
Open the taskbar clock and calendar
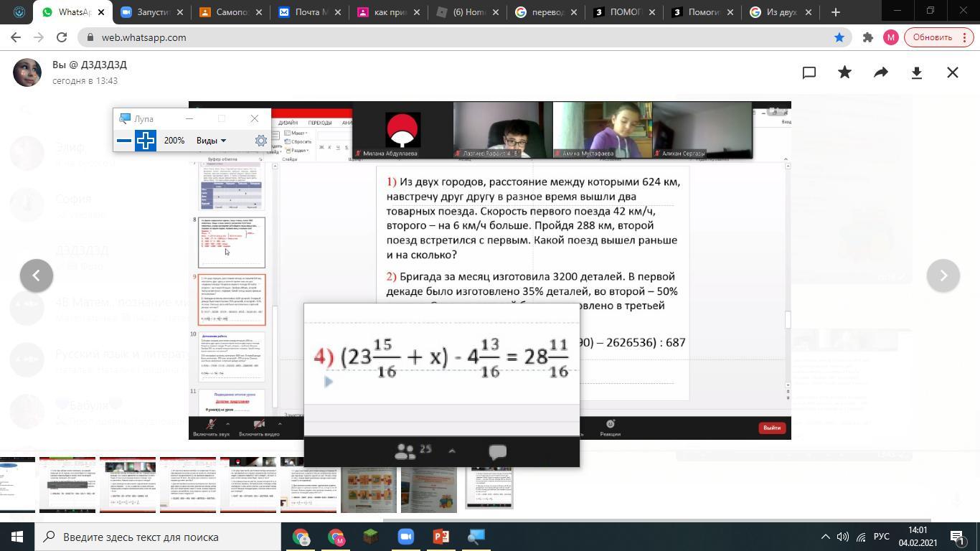tap(917, 537)
